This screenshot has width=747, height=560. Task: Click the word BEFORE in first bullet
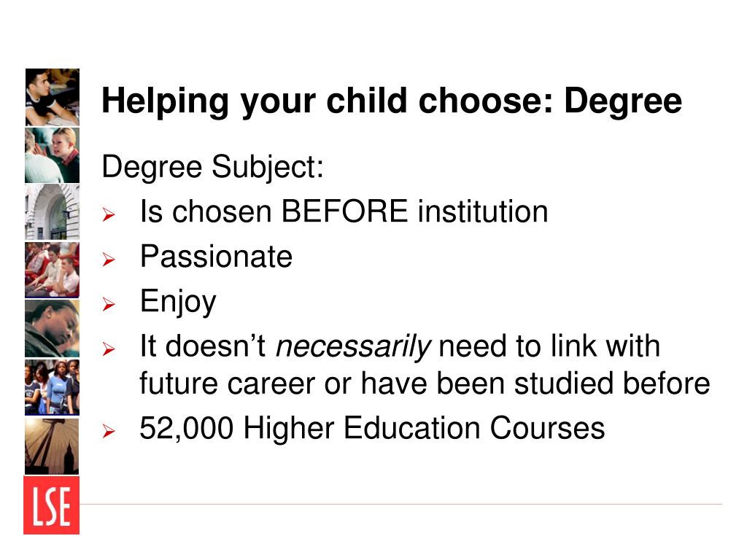(x=344, y=211)
